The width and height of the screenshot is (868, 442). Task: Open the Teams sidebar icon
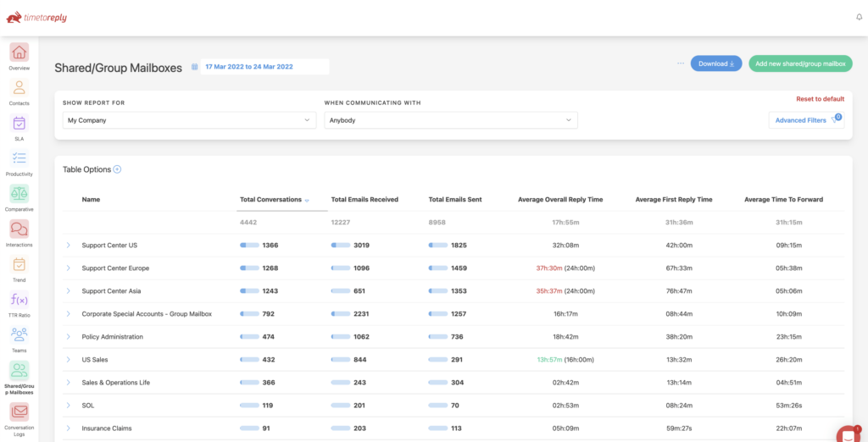tap(19, 334)
